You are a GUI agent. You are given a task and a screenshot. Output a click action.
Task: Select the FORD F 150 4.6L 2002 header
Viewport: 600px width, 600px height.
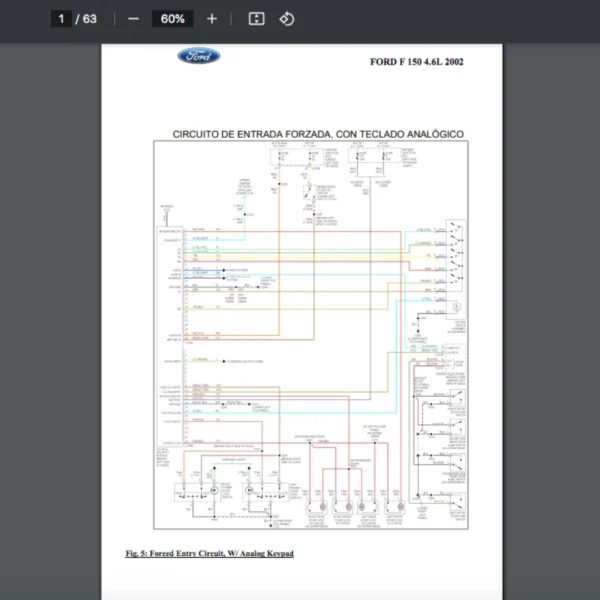pyautogui.click(x=416, y=62)
